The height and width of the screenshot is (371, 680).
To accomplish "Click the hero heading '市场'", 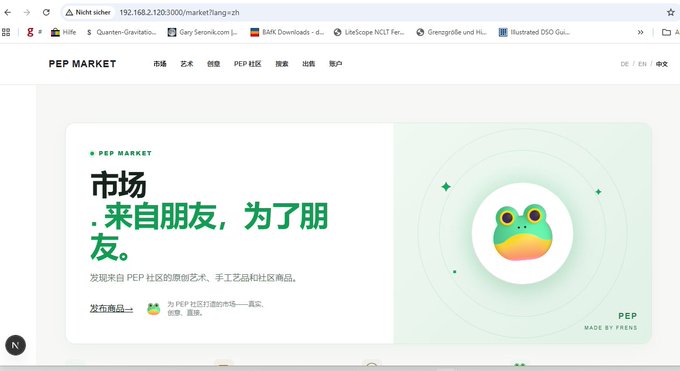I will click(x=118, y=184).
